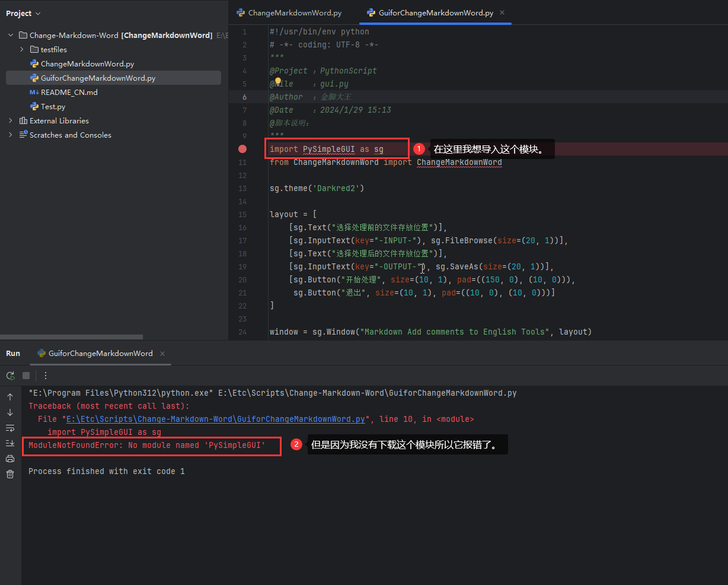This screenshot has width=728, height=585.
Task: Click the External Libraries label
Action: click(x=59, y=120)
